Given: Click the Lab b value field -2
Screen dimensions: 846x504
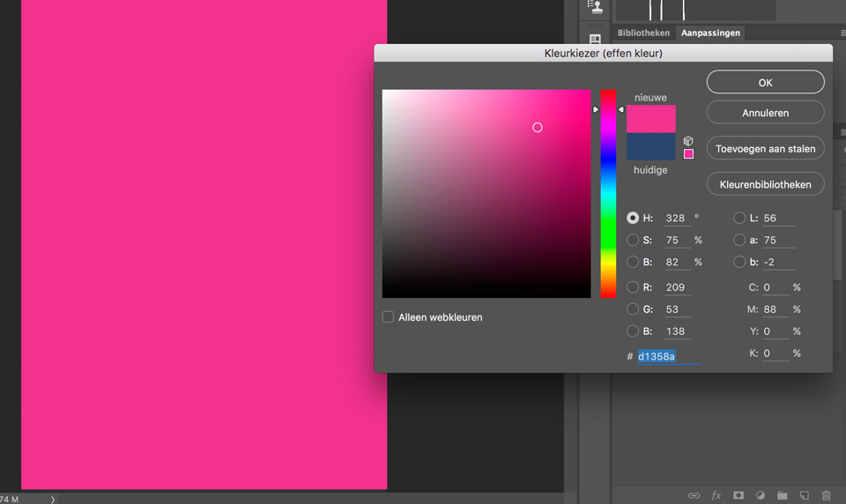Looking at the screenshot, I should click(x=778, y=263).
